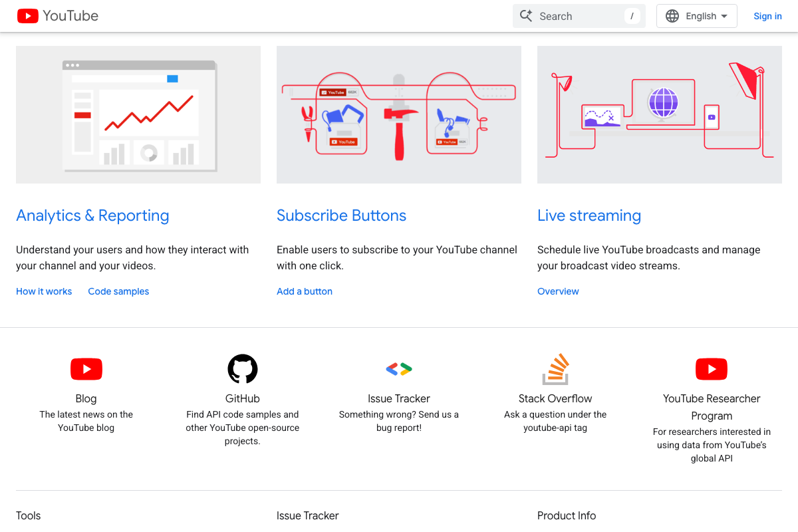Click the Live streaming illustration thumbnail
The height and width of the screenshot is (532, 798).
660,114
